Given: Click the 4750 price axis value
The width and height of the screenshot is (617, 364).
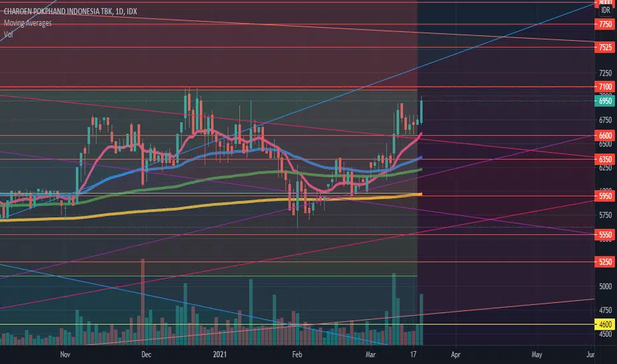Looking at the screenshot, I should click(x=605, y=310).
